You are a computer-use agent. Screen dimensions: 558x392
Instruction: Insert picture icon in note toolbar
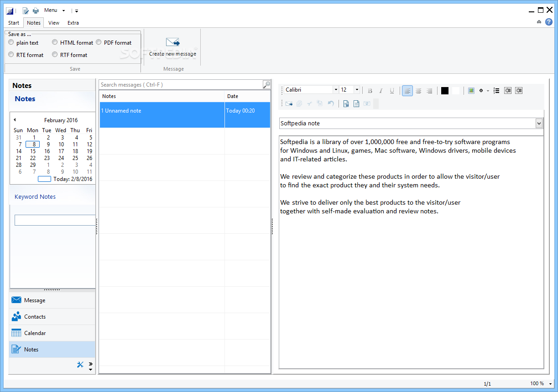click(471, 90)
